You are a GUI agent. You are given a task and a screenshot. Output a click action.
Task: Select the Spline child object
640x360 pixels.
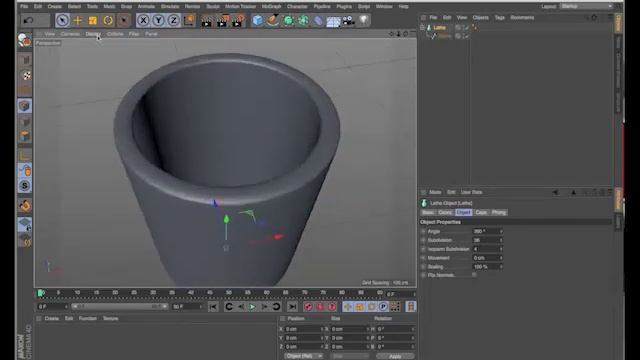[444, 36]
